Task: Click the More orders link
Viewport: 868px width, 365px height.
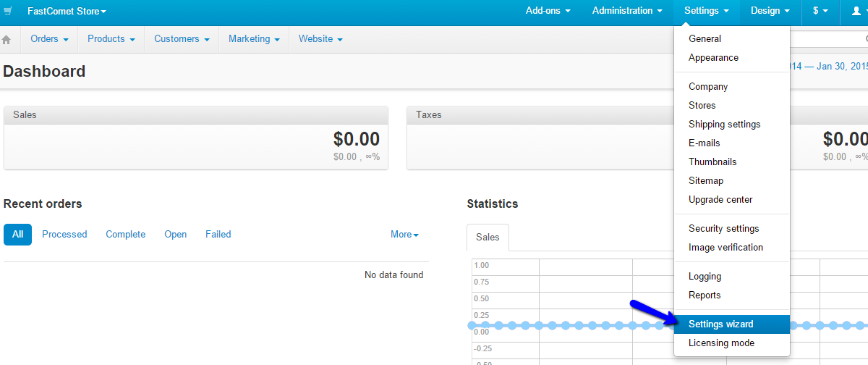Action: click(x=404, y=235)
